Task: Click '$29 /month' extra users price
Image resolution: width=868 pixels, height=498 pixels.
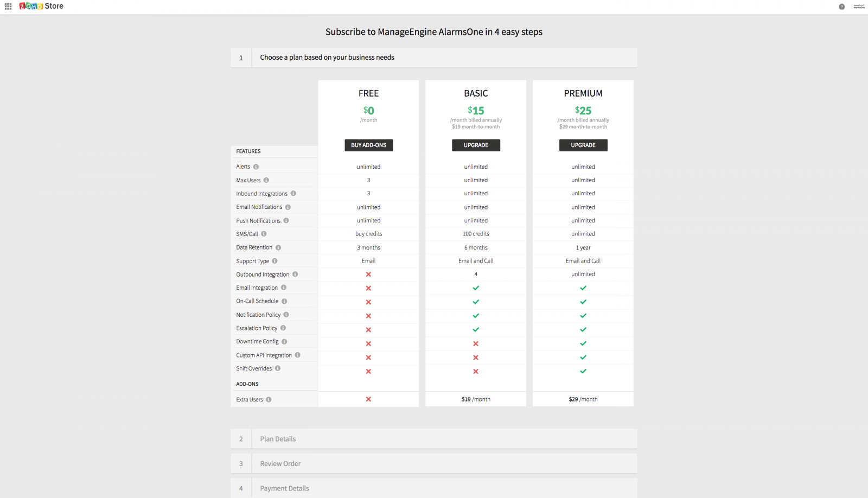Action: click(x=583, y=399)
